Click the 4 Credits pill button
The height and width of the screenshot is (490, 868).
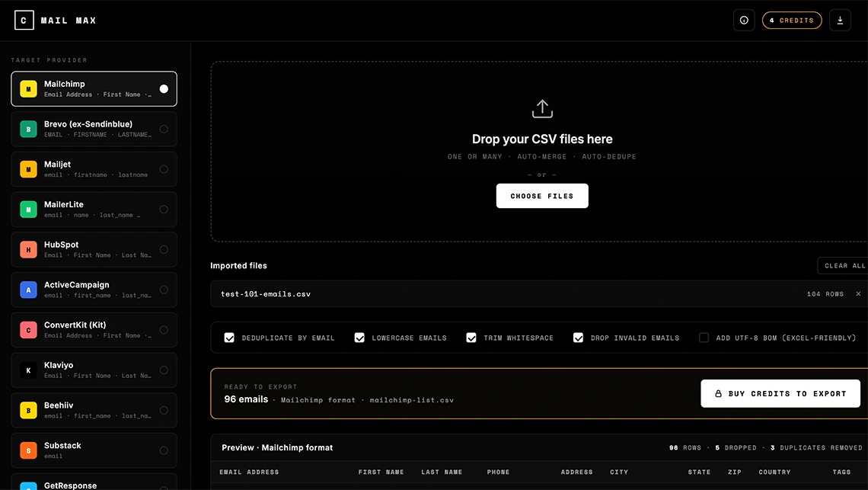click(792, 21)
